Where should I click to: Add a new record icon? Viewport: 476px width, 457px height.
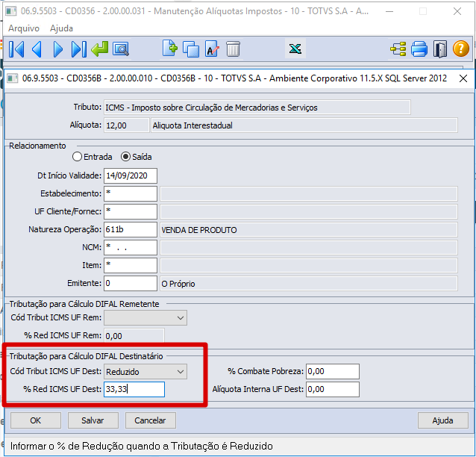tap(169, 49)
